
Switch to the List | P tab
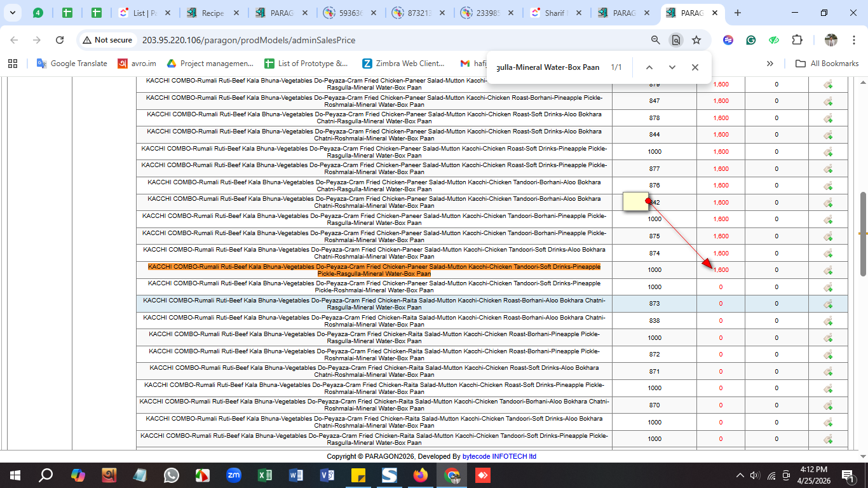point(145,13)
